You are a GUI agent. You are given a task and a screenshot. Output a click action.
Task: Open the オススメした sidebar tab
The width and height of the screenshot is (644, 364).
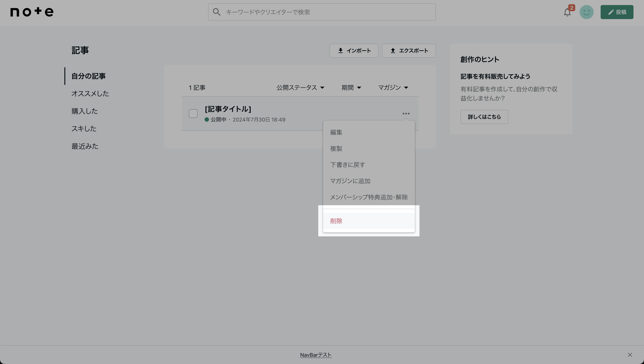point(90,94)
